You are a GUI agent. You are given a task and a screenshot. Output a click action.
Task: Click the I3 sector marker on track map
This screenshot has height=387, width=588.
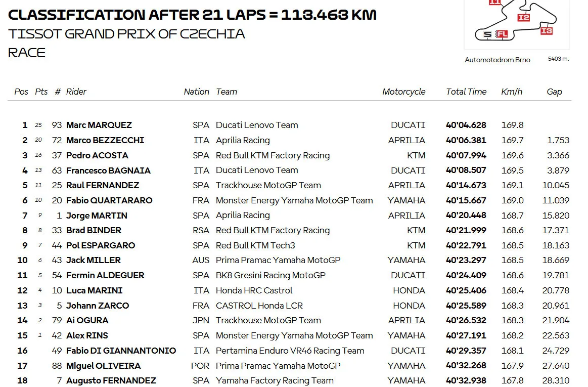tap(547, 31)
